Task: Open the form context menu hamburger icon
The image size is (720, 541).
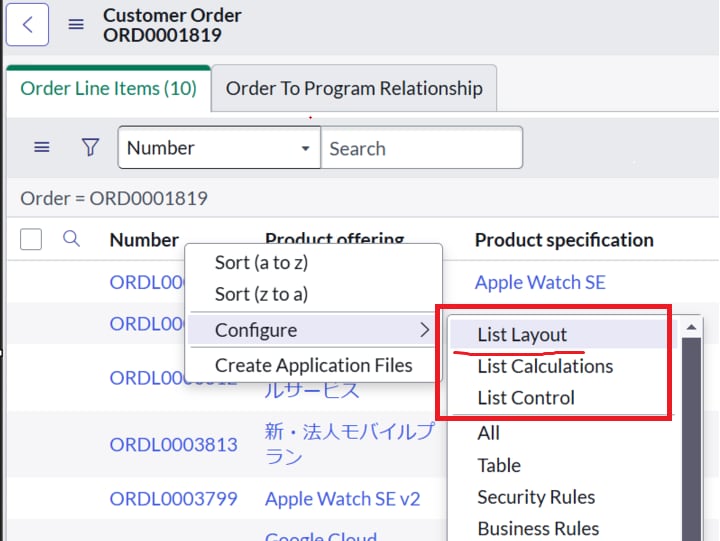Action: [76, 24]
